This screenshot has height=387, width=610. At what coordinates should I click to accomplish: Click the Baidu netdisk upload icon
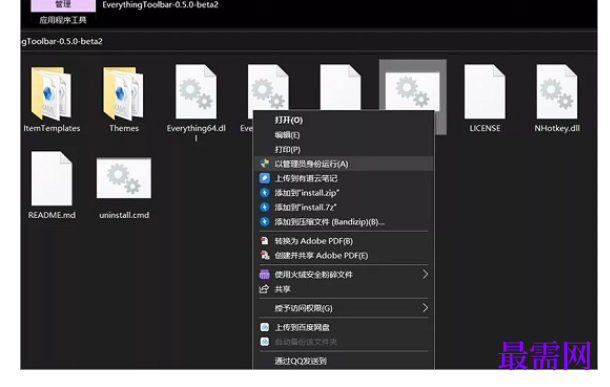[x=265, y=327]
